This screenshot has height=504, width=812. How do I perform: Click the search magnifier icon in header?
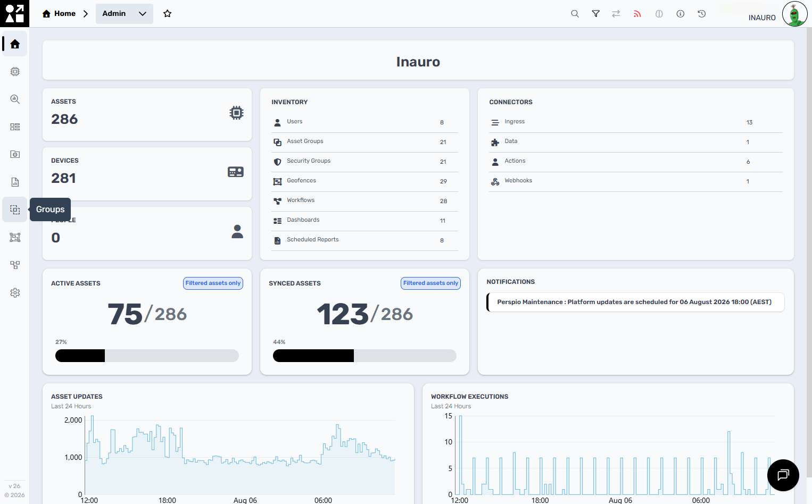point(575,14)
